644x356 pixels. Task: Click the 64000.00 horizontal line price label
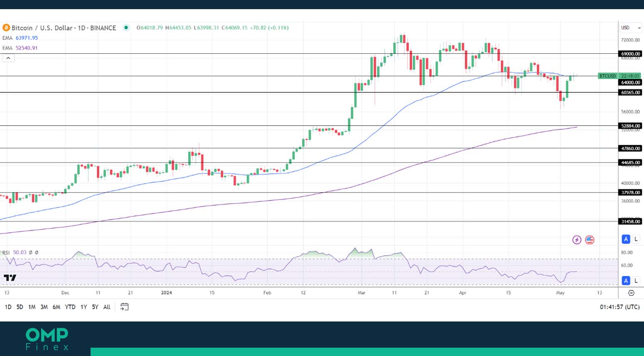630,82
